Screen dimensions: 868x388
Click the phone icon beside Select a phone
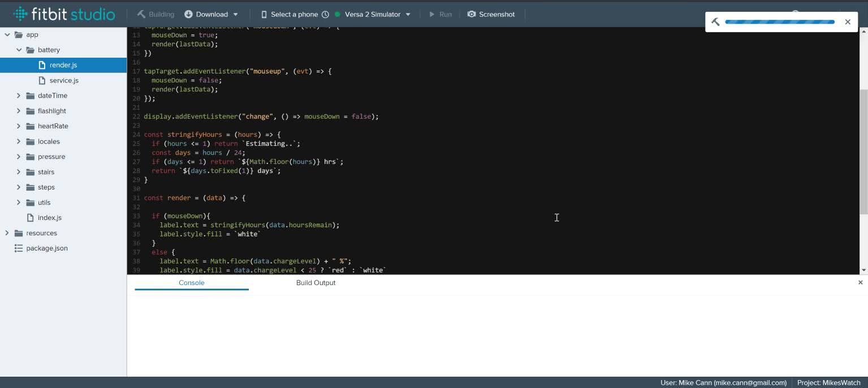pos(264,14)
